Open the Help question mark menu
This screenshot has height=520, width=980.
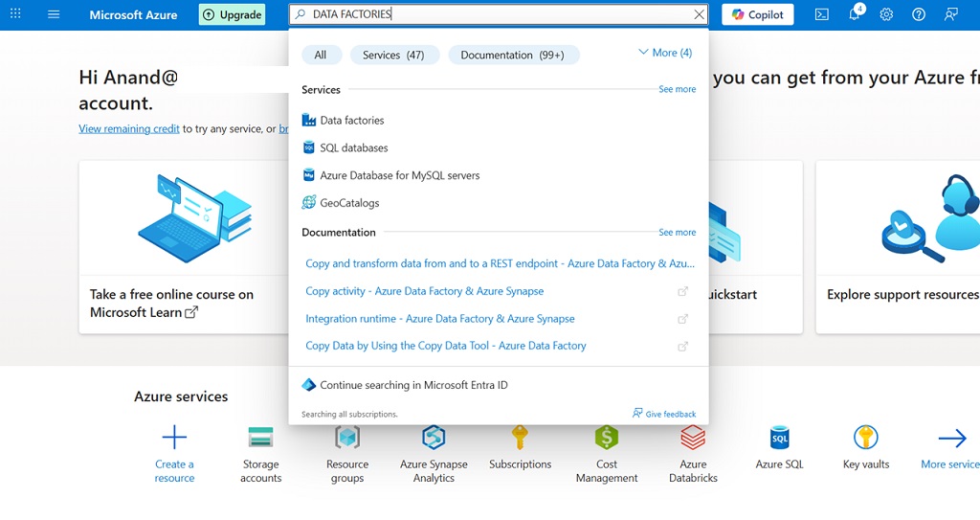(x=919, y=14)
